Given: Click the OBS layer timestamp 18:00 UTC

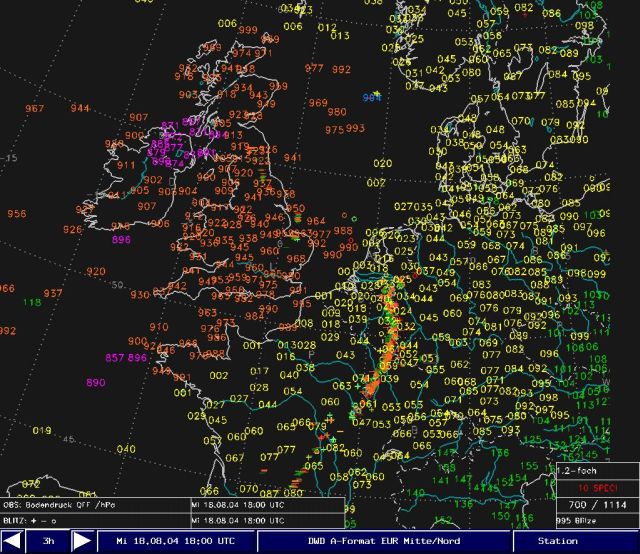Looking at the screenshot, I should click(237, 505).
